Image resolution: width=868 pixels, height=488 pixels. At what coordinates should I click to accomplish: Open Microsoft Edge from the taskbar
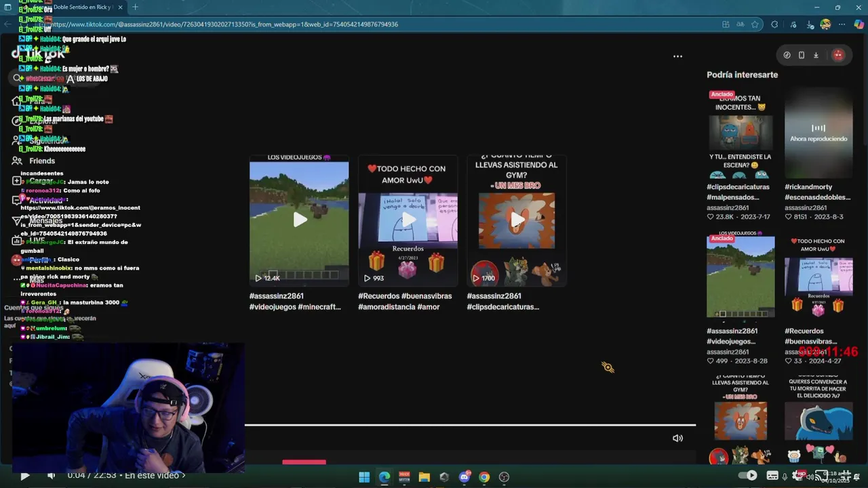384,477
